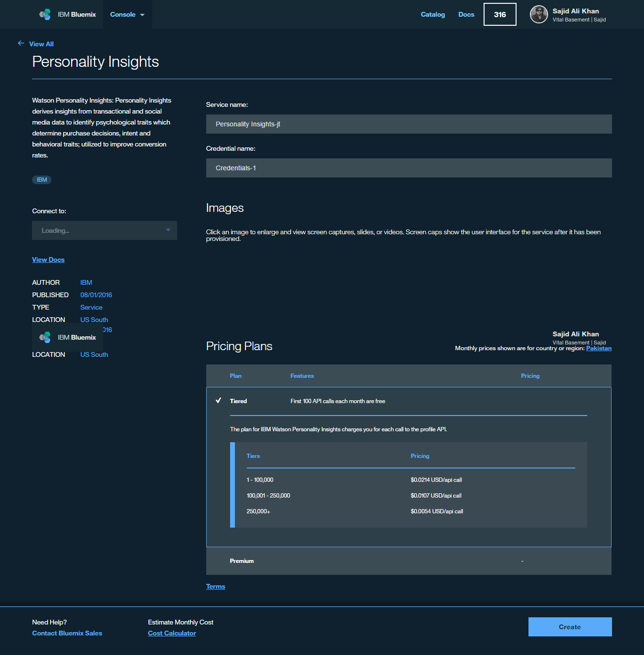Open the Cost Calculator link
Viewport: 644px width, 655px height.
pyautogui.click(x=172, y=633)
